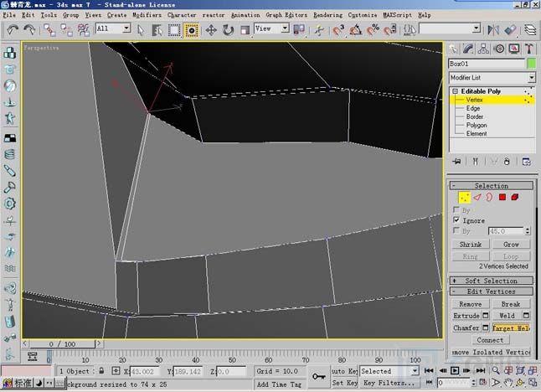The height and width of the screenshot is (392, 541).
Task: Toggle the first By Vertex checkbox
Action: pos(456,209)
